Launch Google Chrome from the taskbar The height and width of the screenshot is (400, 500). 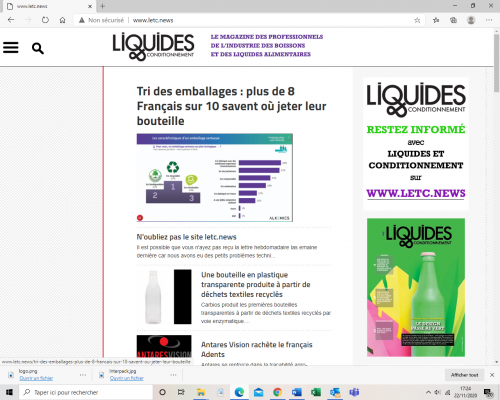277,392
